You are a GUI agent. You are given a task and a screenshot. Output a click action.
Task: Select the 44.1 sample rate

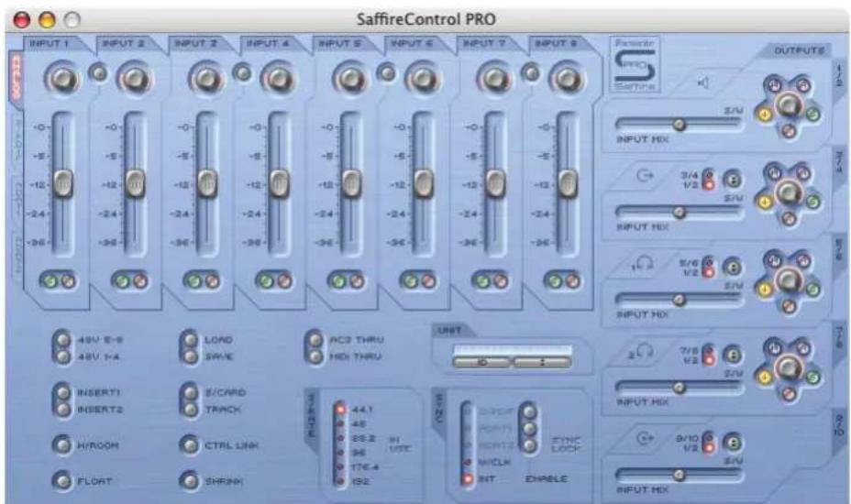341,409
